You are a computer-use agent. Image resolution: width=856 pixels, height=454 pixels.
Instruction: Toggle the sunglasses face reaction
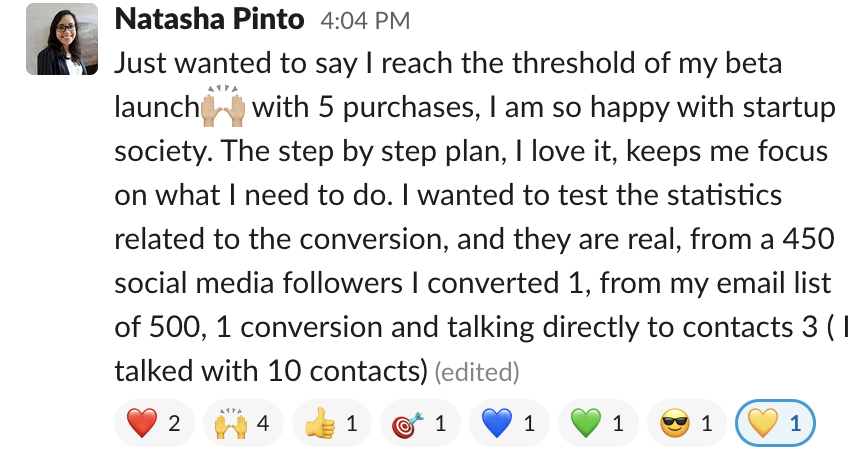coord(687,423)
